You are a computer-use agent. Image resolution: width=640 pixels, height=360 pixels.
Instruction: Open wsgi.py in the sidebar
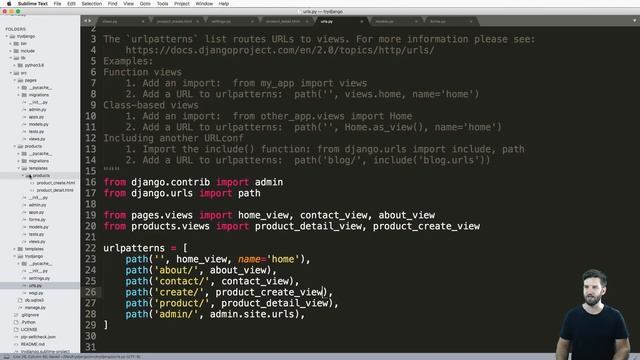pos(36,293)
